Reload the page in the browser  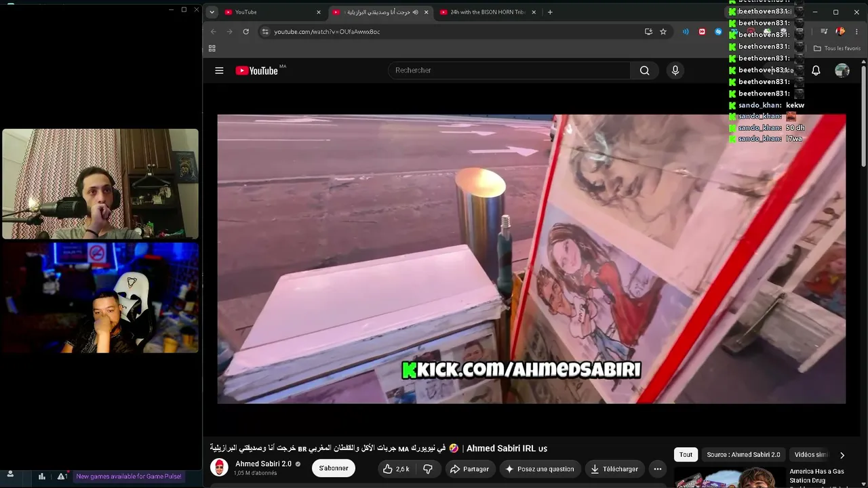[245, 31]
